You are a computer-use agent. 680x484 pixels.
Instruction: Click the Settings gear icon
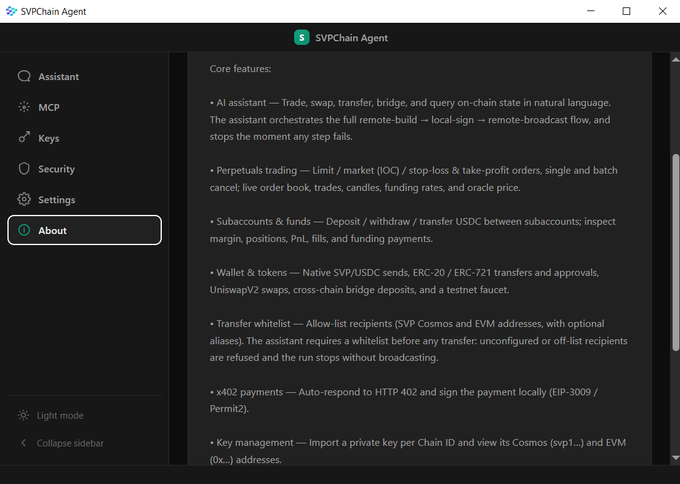[24, 199]
